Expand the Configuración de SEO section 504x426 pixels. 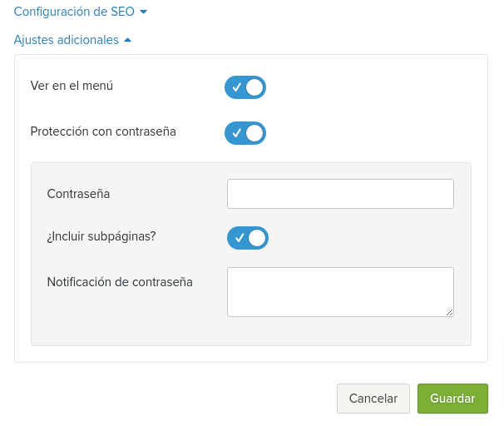[x=81, y=12]
